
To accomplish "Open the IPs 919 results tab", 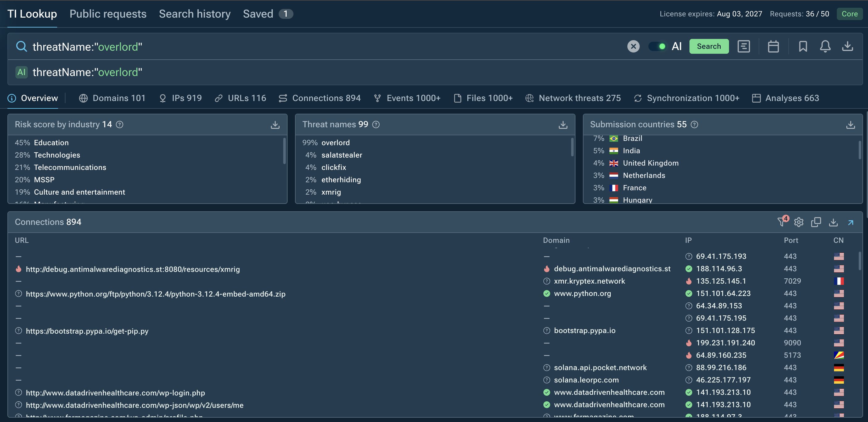I will tap(180, 98).
